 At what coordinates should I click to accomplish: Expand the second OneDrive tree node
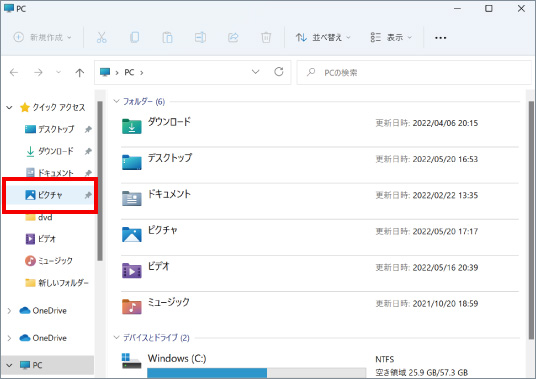coord(10,338)
